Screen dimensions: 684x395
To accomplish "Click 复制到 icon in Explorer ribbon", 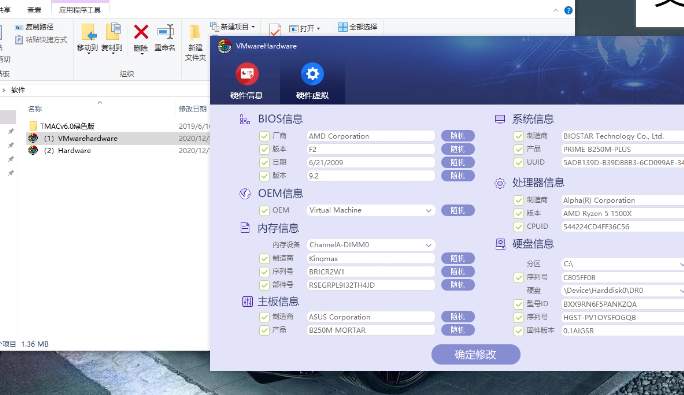I will [113, 31].
